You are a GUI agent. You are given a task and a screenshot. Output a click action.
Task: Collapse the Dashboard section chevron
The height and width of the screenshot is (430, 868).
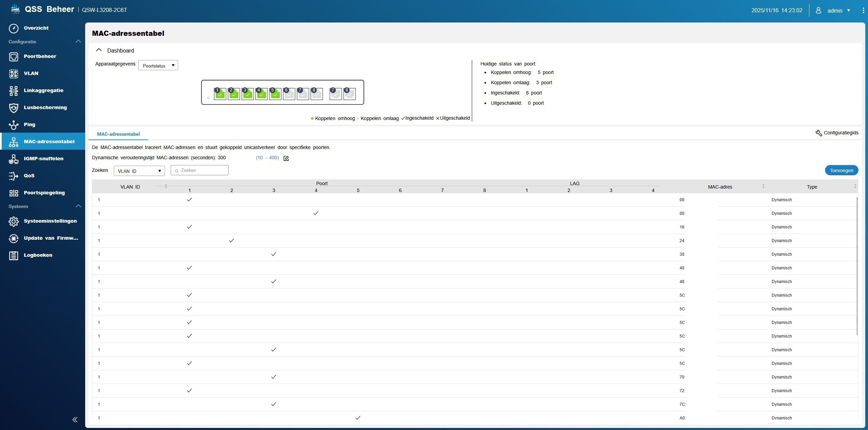[x=99, y=50]
